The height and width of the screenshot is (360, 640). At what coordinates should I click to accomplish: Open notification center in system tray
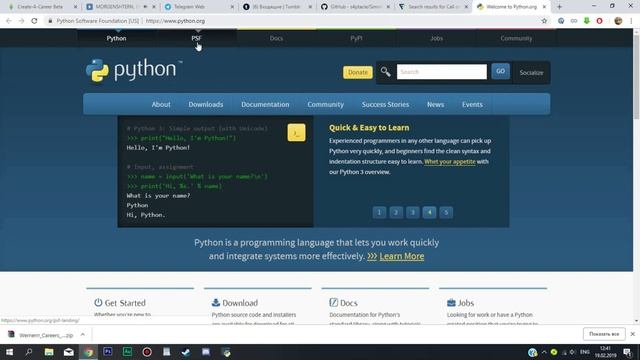(x=628, y=352)
